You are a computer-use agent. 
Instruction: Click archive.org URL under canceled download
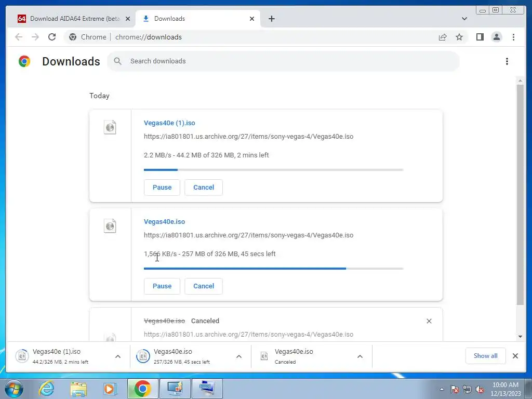coord(248,334)
